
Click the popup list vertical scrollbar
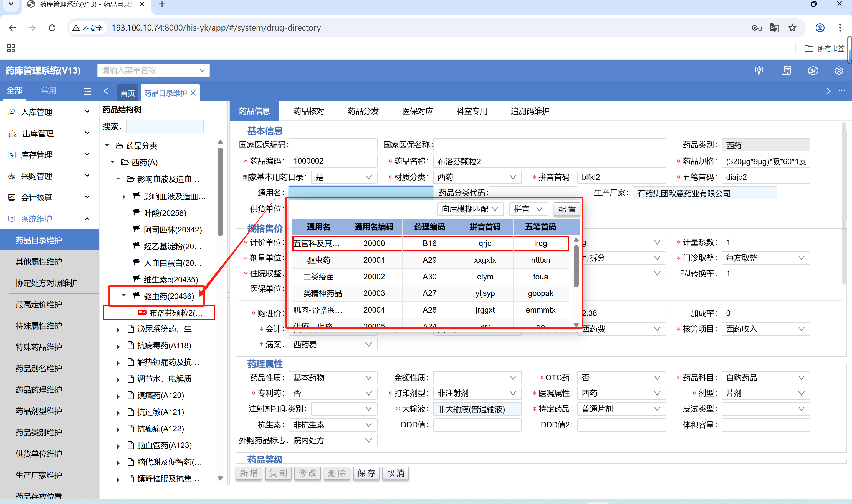[576, 266]
